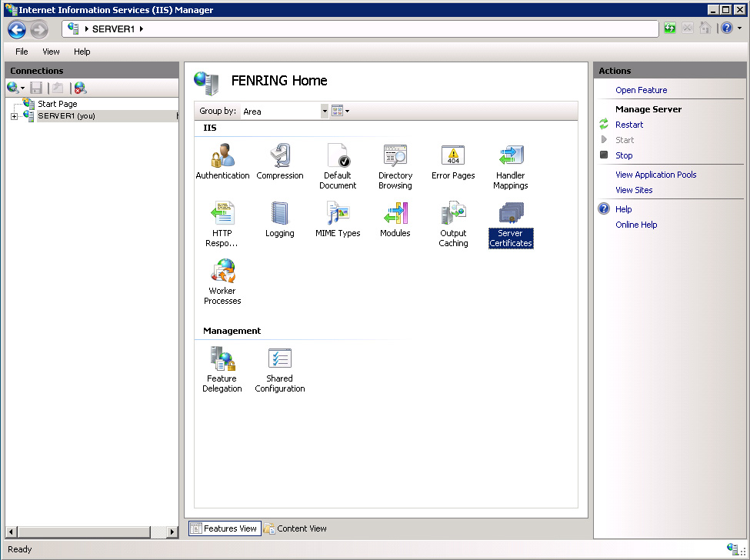This screenshot has width=750, height=560.
Task: Click the Connections scrollbar right arrow
Action: (172, 532)
